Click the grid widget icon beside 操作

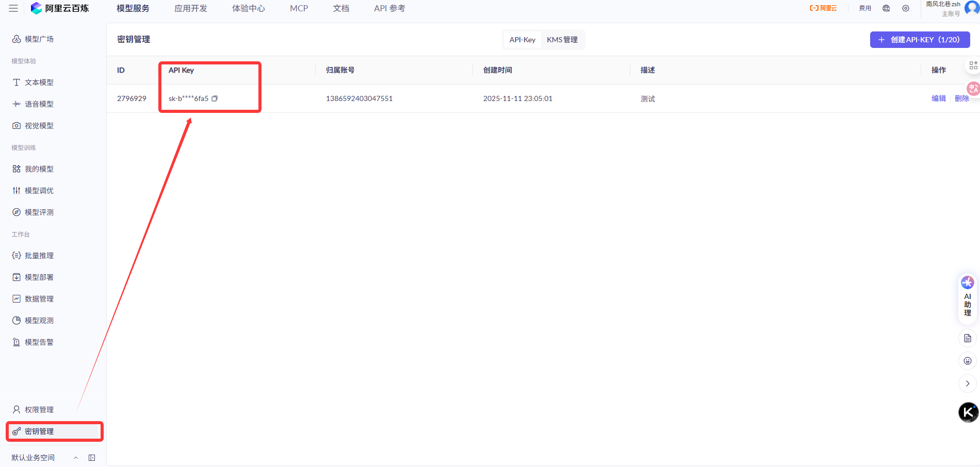[973, 65]
